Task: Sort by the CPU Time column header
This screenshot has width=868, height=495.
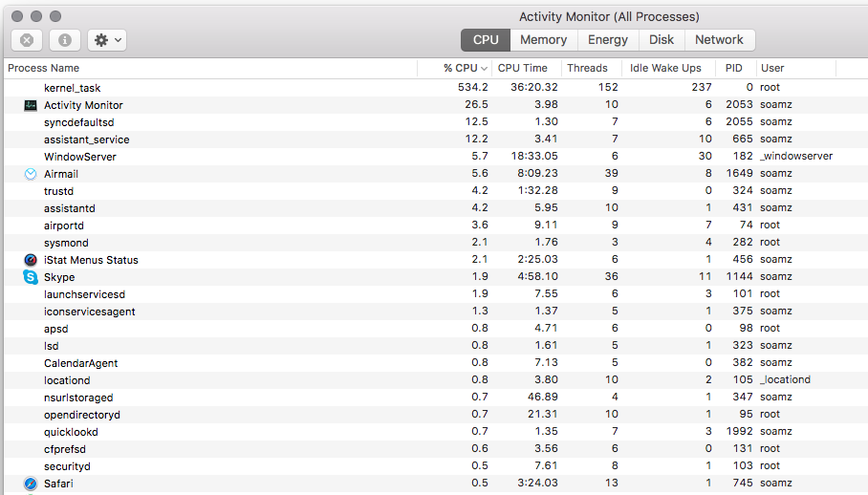Action: tap(527, 68)
